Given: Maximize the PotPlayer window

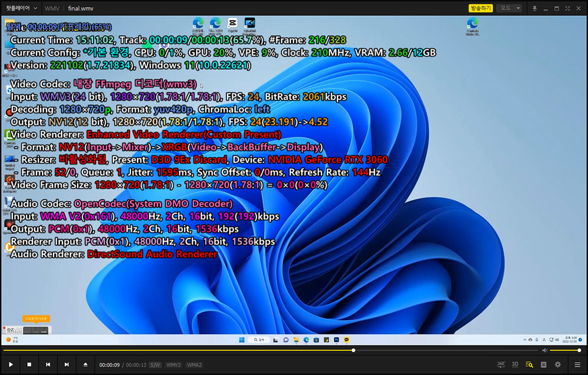Looking at the screenshot, I should click(556, 8).
